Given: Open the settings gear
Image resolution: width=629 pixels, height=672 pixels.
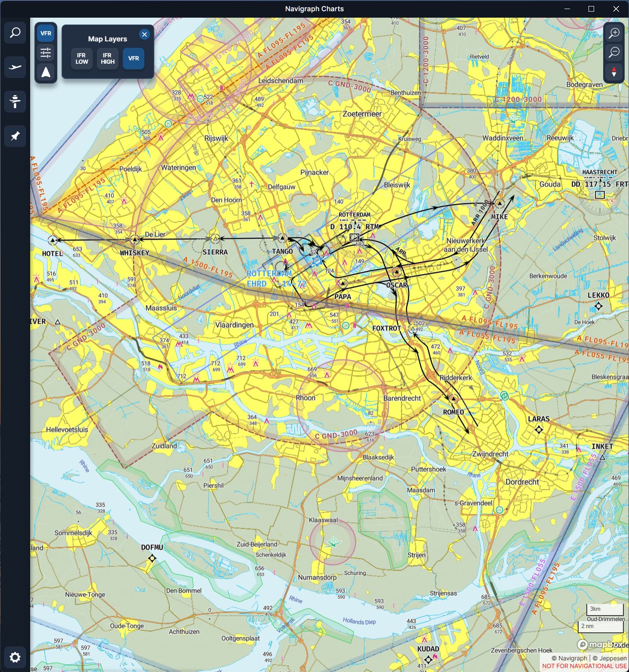Looking at the screenshot, I should click(15, 657).
